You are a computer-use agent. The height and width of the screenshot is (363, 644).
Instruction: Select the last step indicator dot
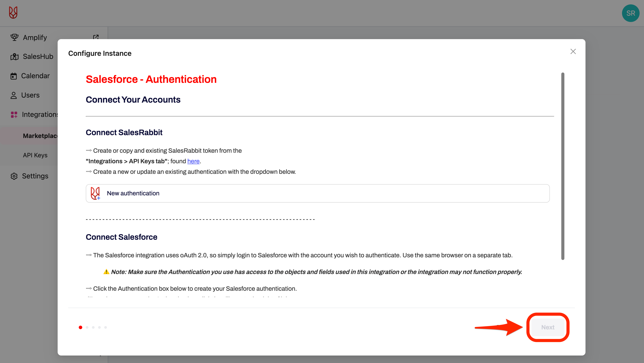point(106,327)
